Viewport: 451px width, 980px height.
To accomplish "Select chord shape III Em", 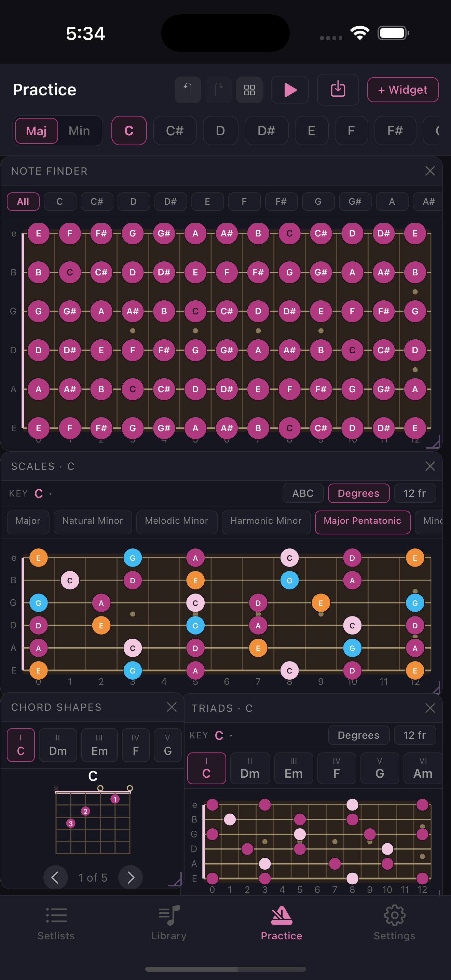I will pos(100,745).
